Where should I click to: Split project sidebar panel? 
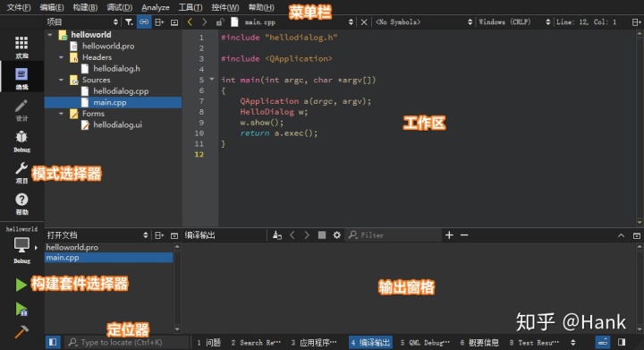[159, 22]
